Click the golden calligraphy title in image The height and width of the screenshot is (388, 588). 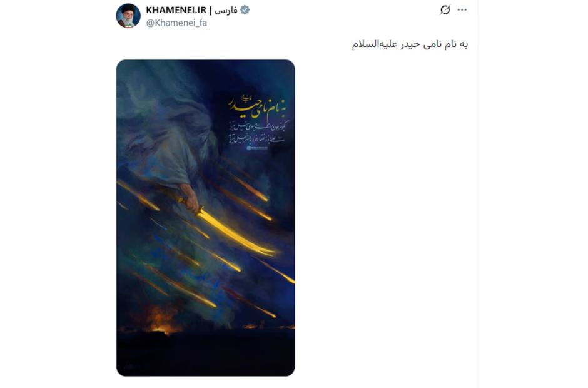[x=259, y=108]
